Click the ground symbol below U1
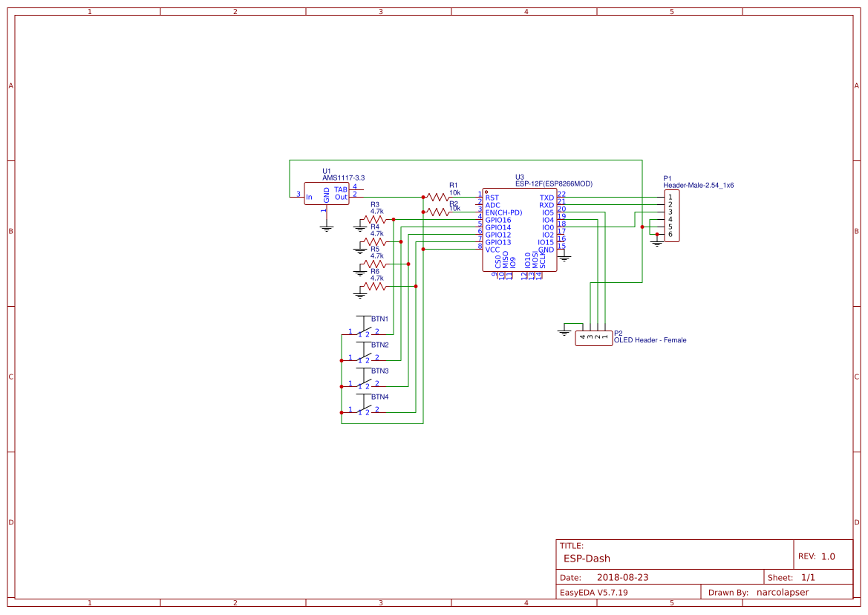 click(x=327, y=227)
